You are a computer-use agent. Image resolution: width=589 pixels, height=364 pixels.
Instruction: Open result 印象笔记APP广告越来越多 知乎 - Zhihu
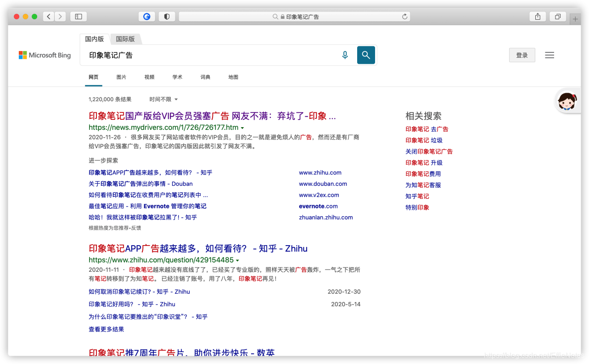tap(198, 248)
